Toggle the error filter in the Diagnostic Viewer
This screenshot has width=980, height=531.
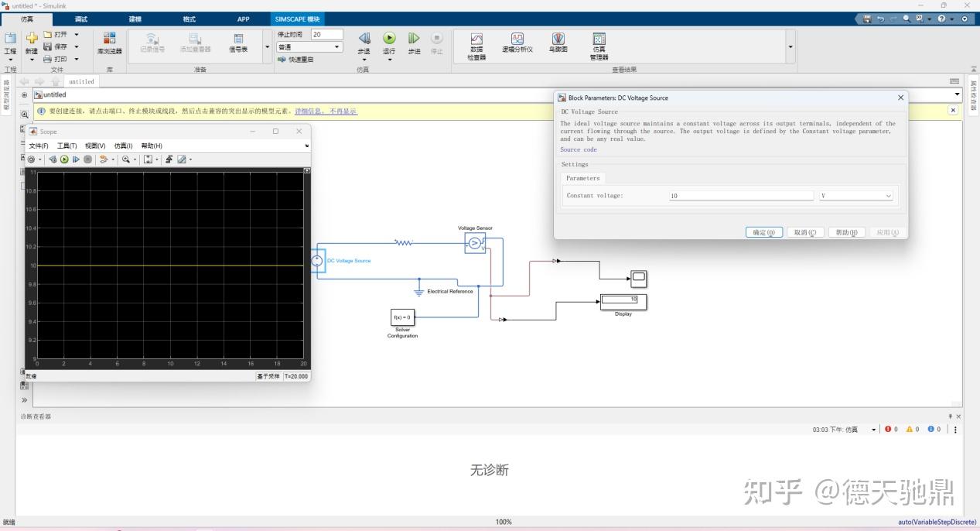tap(888, 429)
